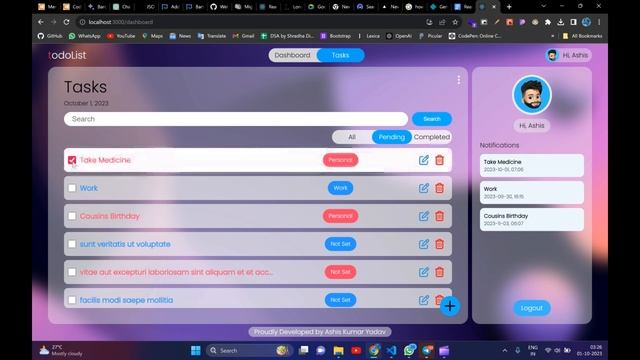Click the todoList logo
Image resolution: width=640 pixels, height=360 pixels.
pos(67,55)
